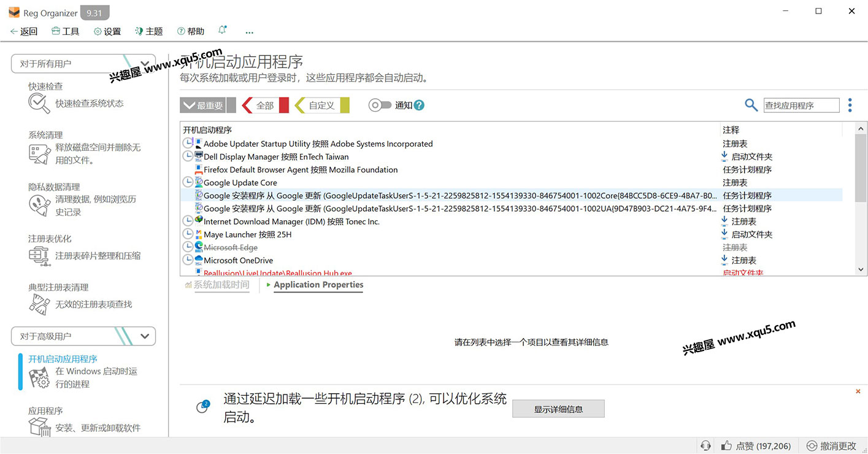
Task: Select the Internet Download Manager (IDM) row text
Action: pos(291,221)
